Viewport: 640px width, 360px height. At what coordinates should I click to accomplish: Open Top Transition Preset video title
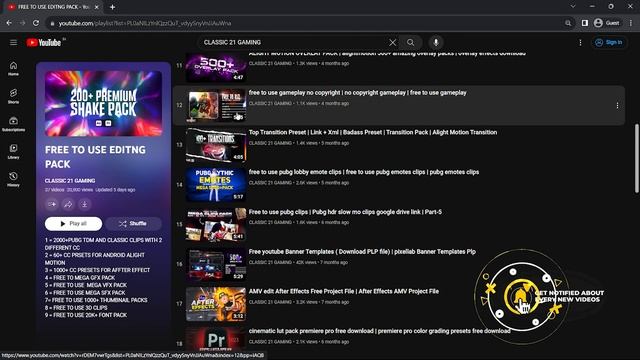click(x=373, y=132)
